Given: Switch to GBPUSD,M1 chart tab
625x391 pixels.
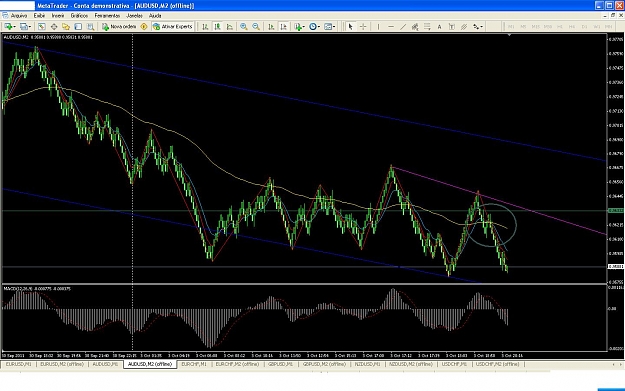Looking at the screenshot, I should [x=281, y=364].
